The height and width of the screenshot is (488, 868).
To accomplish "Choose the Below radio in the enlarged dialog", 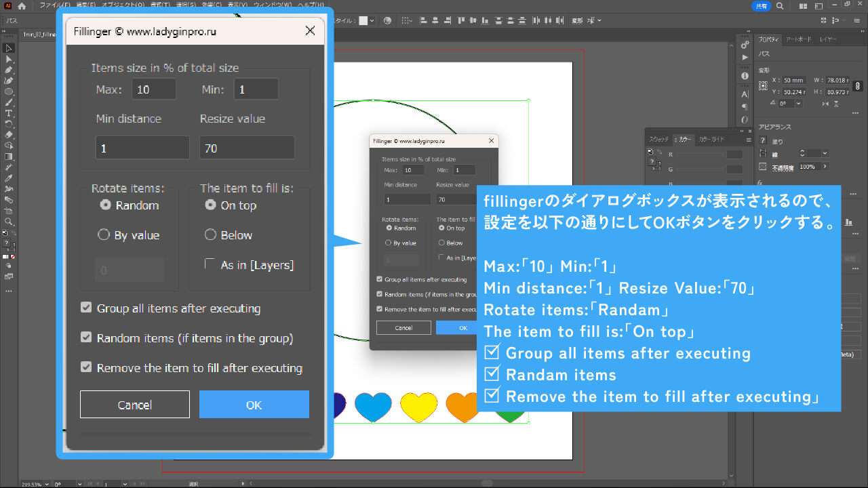I will point(210,235).
